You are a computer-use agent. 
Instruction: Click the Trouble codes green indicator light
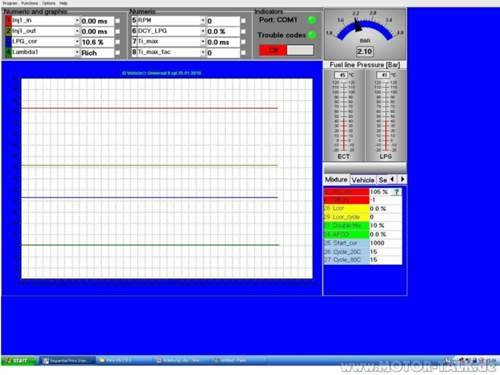tap(312, 35)
